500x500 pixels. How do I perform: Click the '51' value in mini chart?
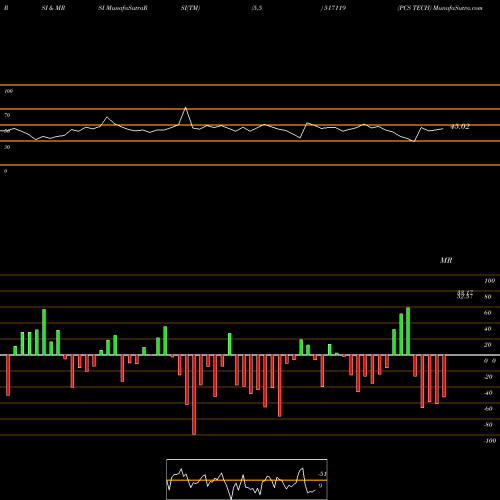pos(322,474)
